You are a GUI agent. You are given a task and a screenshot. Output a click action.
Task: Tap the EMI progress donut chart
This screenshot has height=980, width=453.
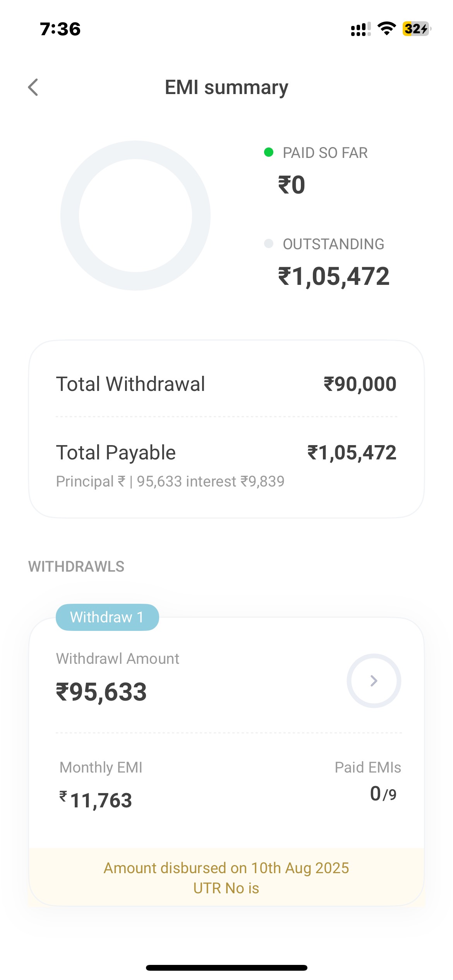[x=136, y=216]
